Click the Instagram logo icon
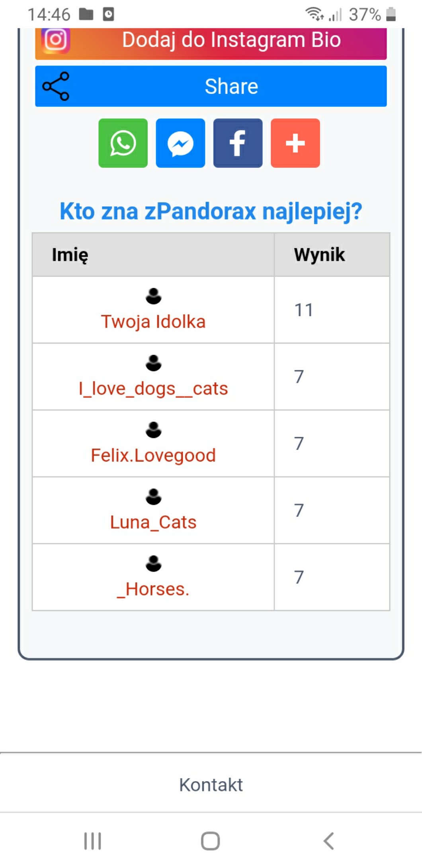The width and height of the screenshot is (422, 868). click(x=56, y=40)
